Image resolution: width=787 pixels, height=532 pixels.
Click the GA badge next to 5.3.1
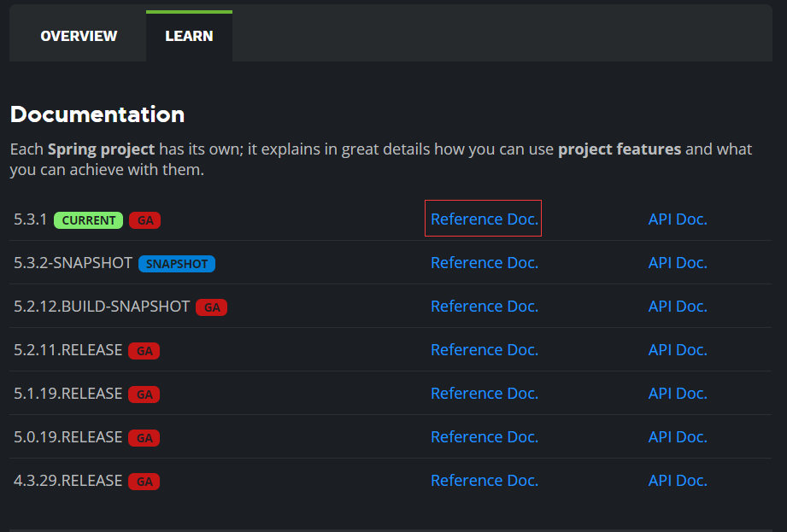145,220
